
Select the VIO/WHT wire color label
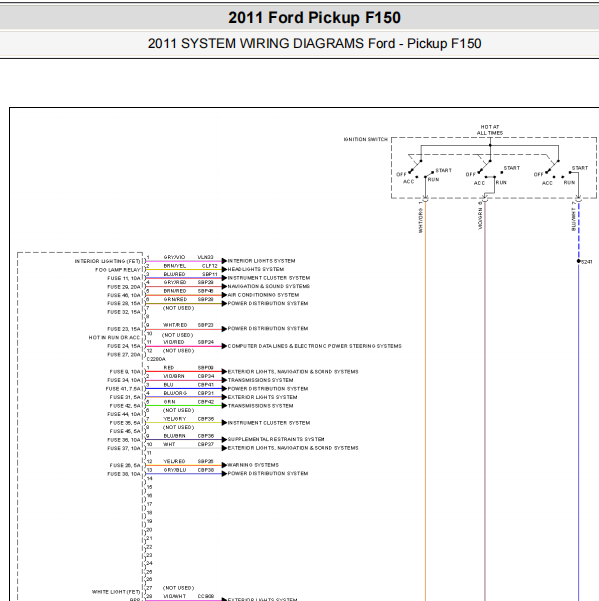click(174, 596)
